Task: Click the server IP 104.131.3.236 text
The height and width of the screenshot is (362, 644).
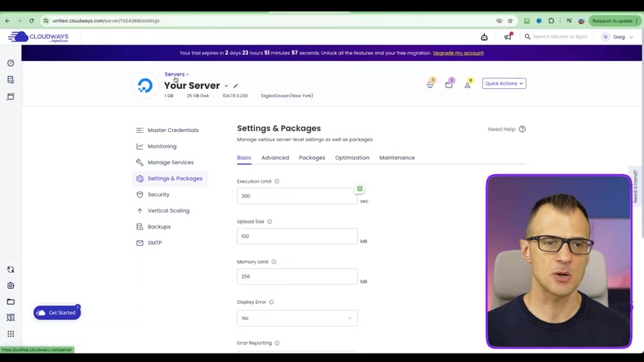Action: coord(235,96)
